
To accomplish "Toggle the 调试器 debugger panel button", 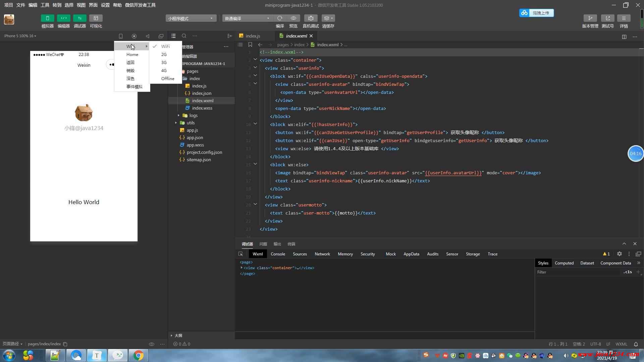I will pos(79,18).
